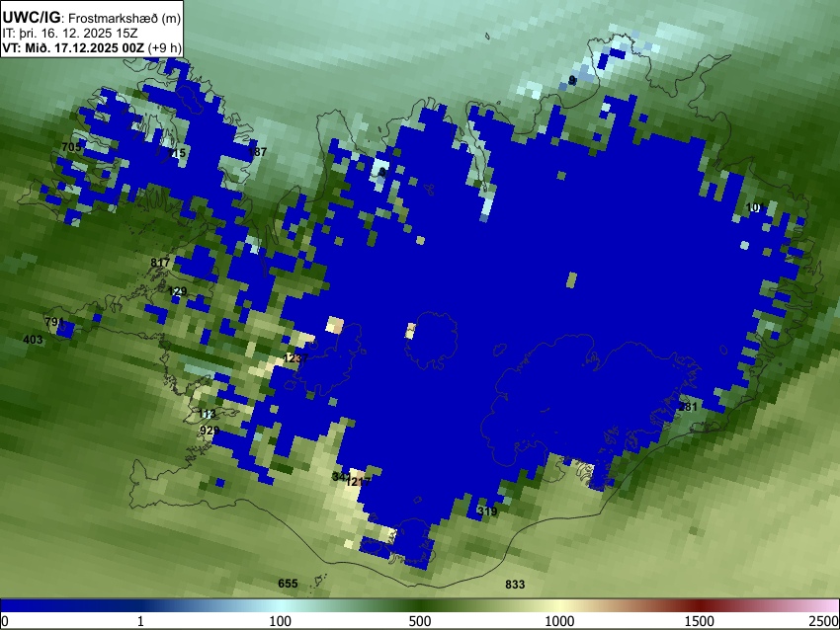Click the map value 319
This screenshot has width=840, height=630.
click(487, 512)
